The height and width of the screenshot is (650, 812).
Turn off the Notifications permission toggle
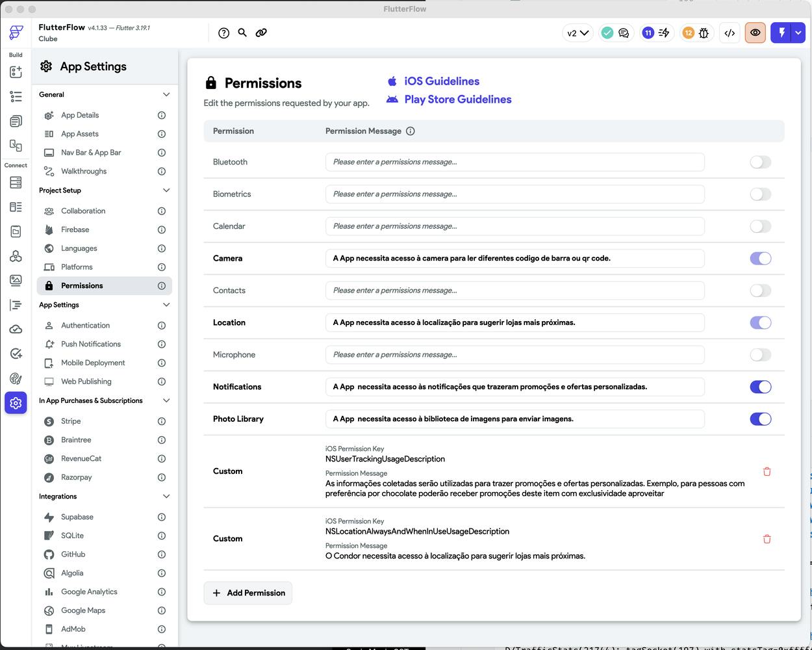coord(760,387)
